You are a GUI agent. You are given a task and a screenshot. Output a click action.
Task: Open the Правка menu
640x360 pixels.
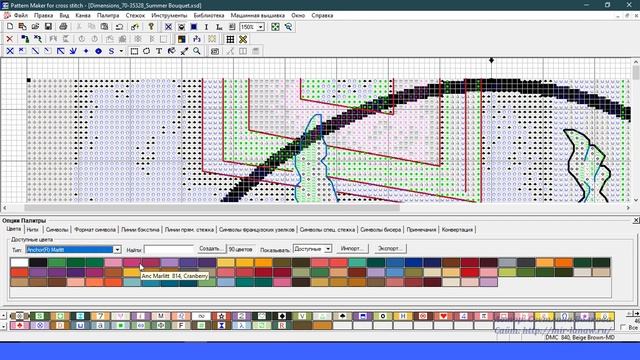click(x=43, y=15)
